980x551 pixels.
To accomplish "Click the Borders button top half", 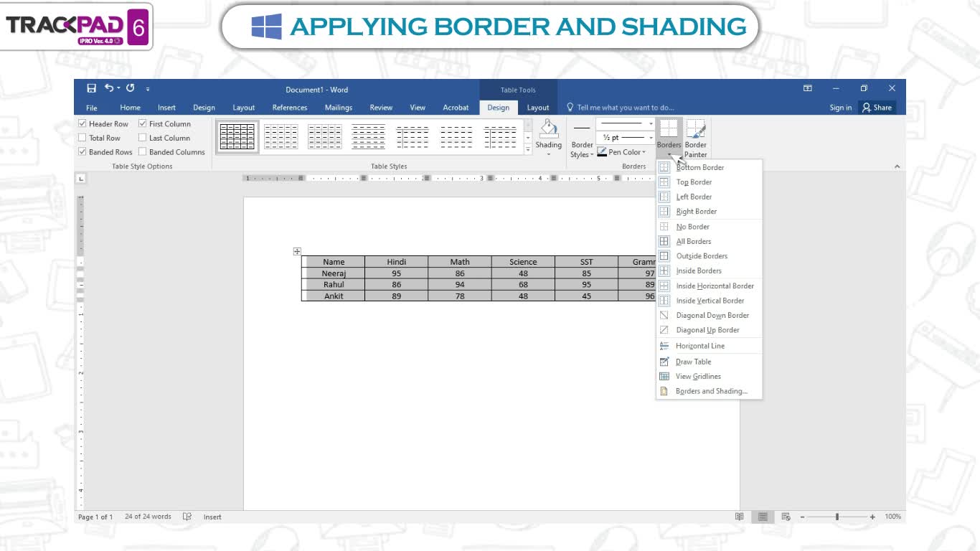I will 669,133.
